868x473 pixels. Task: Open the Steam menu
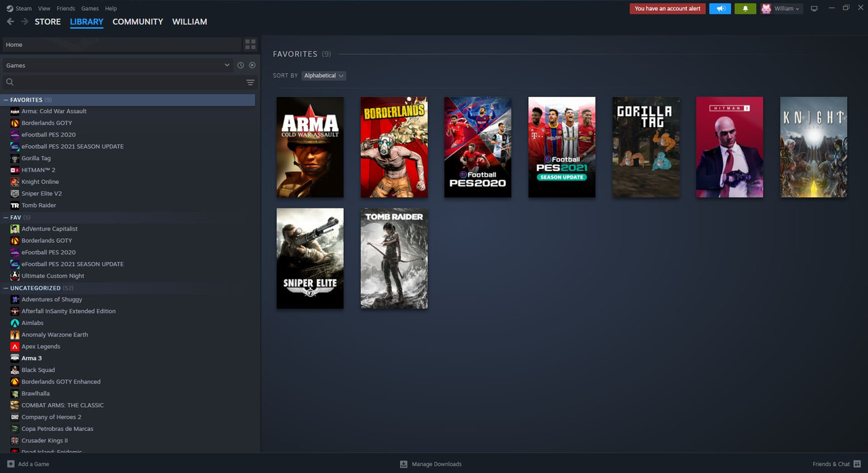pyautogui.click(x=24, y=9)
